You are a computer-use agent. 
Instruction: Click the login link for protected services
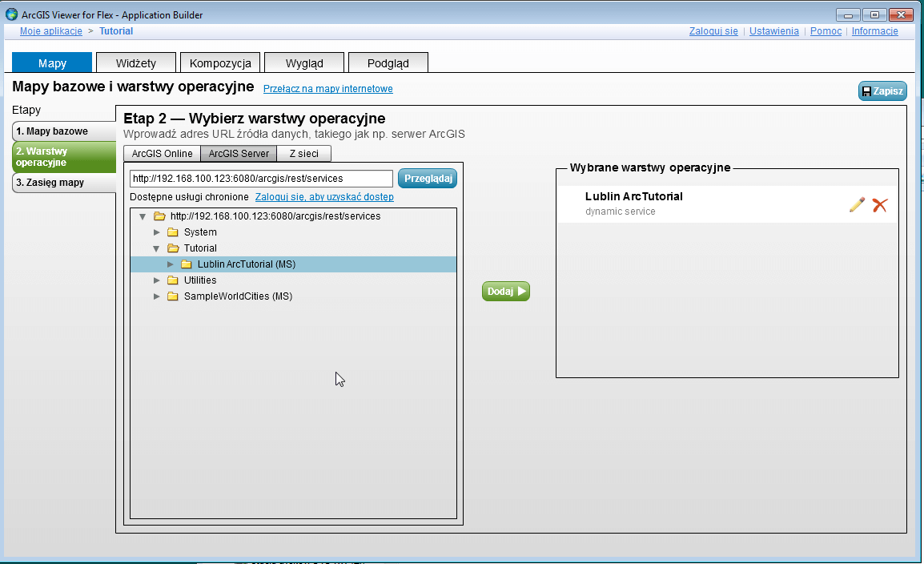click(x=324, y=197)
